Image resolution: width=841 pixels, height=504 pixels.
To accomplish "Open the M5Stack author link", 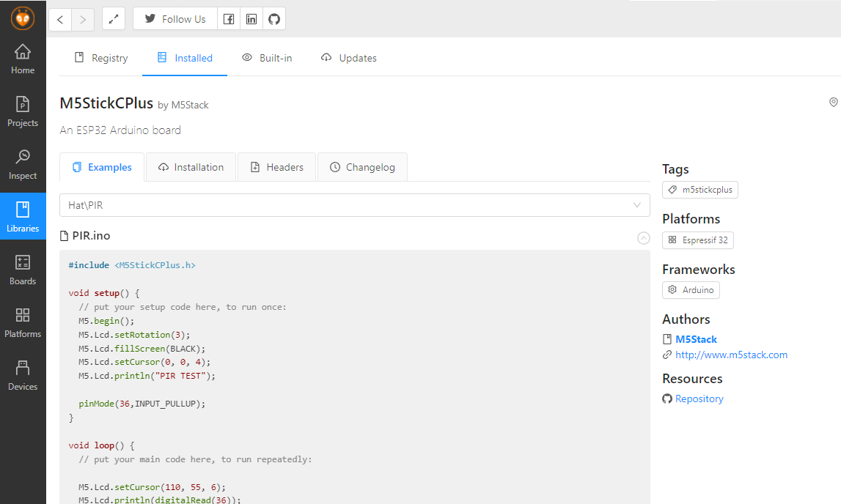I will 696,339.
